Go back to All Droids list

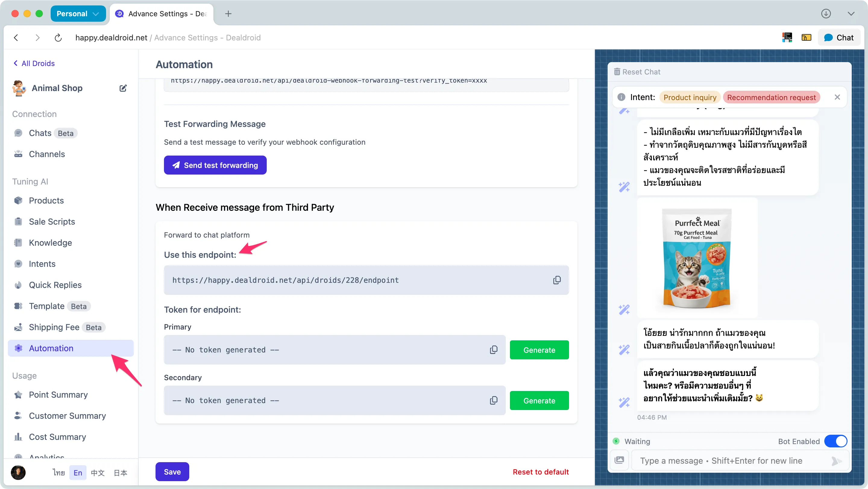[34, 63]
